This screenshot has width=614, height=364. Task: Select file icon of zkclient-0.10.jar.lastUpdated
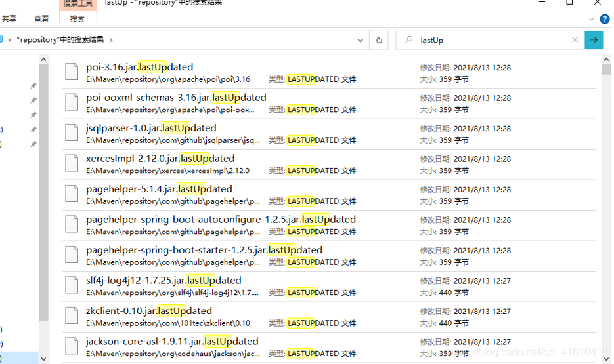pos(72,315)
